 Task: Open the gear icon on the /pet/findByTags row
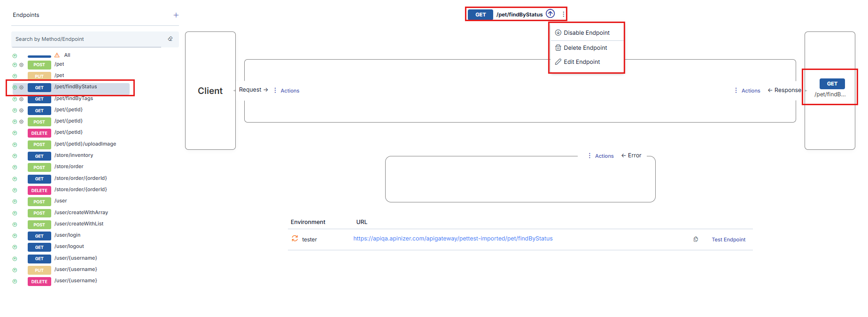click(x=21, y=99)
